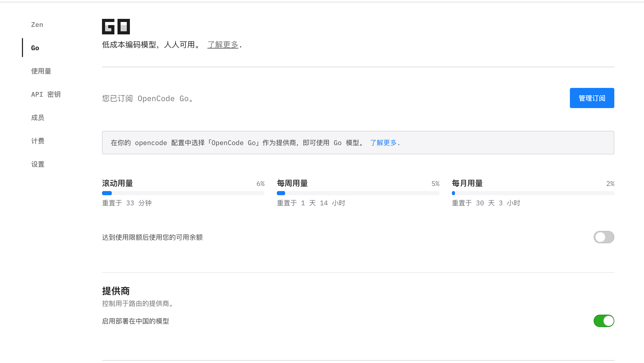The height and width of the screenshot is (363, 644).
Task: Select the 滚动用量 heading
Action: (117, 183)
